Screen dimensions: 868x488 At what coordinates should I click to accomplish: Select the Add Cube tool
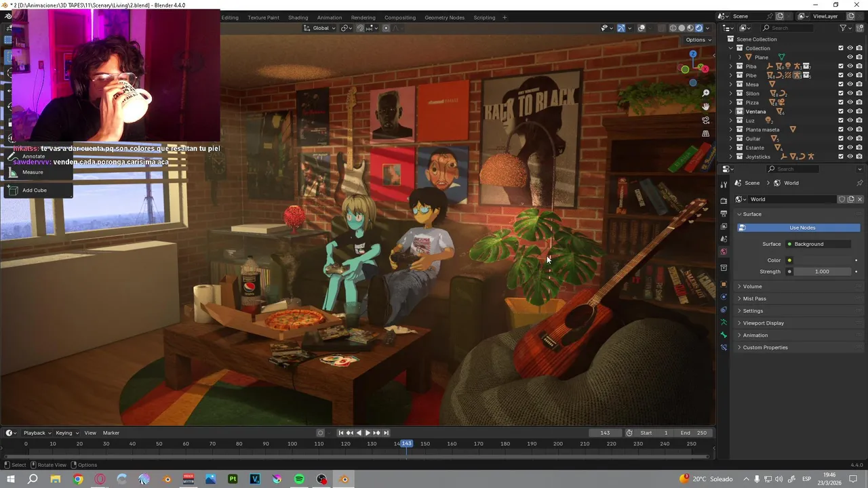pos(37,190)
